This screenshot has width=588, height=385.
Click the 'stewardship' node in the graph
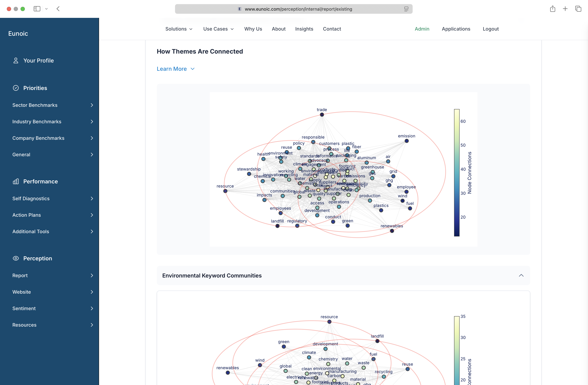[x=249, y=174]
